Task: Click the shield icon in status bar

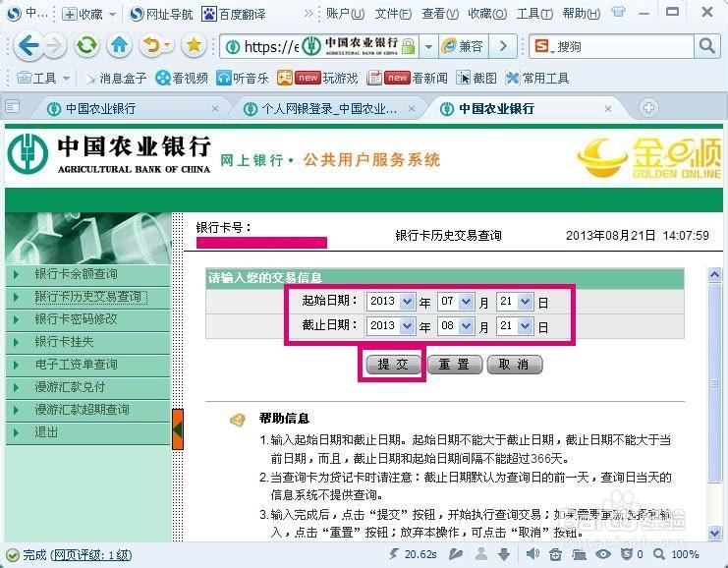Action: tap(627, 553)
